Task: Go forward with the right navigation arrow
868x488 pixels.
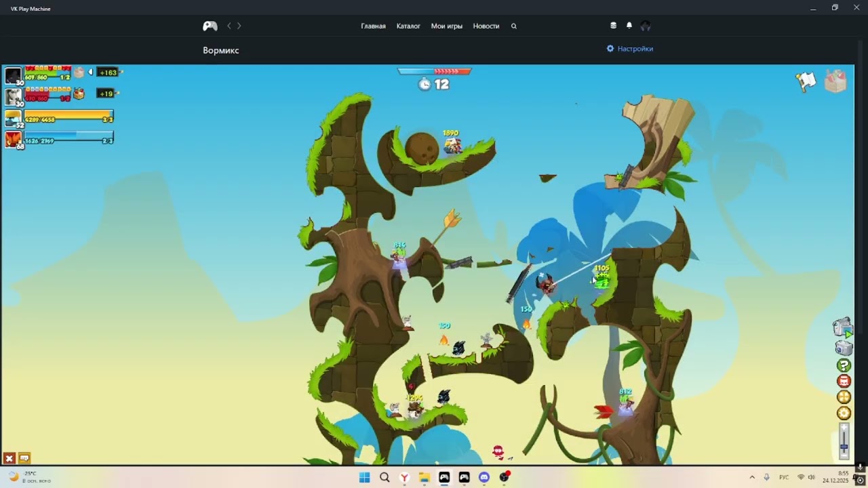Action: (x=239, y=26)
